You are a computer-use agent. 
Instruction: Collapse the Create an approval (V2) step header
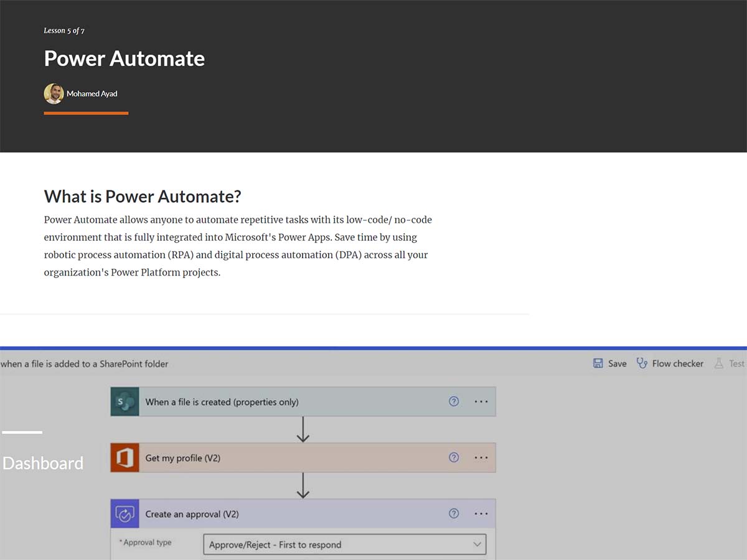tap(303, 514)
